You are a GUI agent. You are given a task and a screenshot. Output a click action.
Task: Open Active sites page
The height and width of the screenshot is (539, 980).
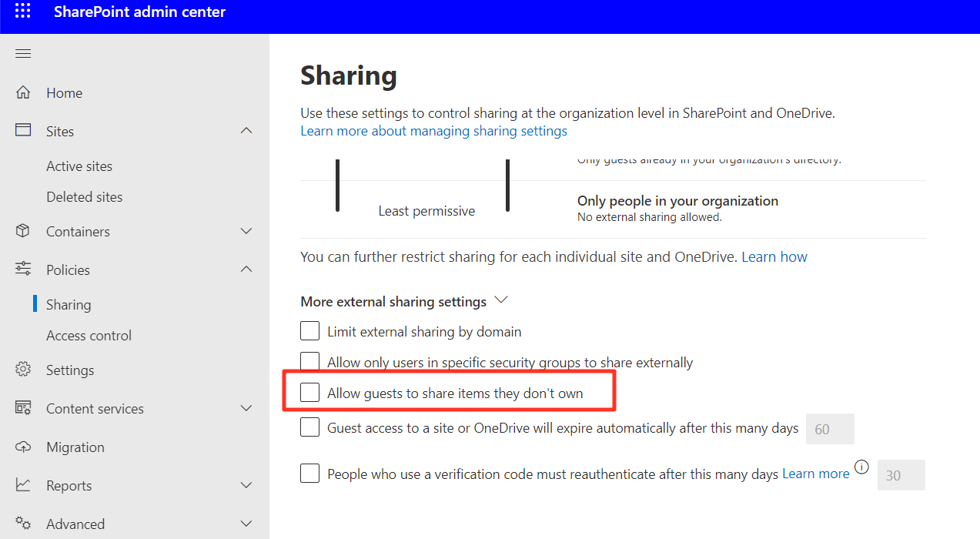pos(79,166)
